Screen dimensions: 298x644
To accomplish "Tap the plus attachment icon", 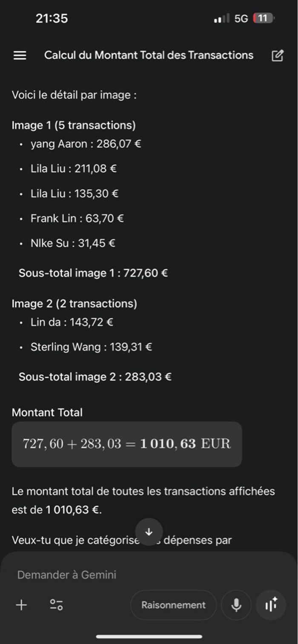I will tap(21, 605).
